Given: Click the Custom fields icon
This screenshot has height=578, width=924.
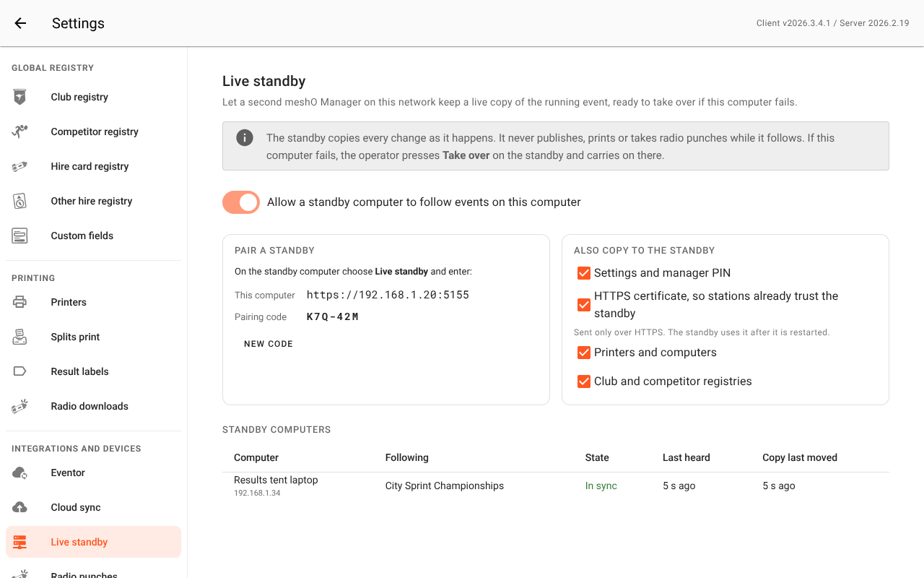Looking at the screenshot, I should pos(20,236).
